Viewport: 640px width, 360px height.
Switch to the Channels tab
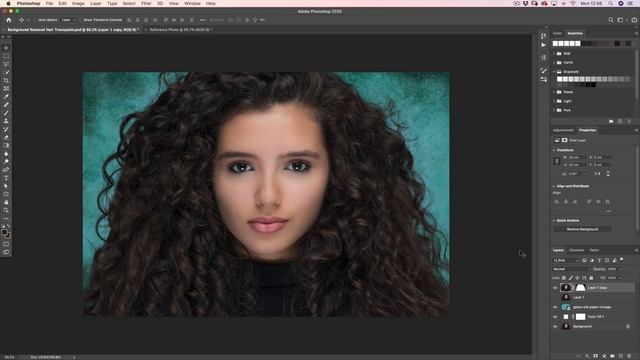576,250
